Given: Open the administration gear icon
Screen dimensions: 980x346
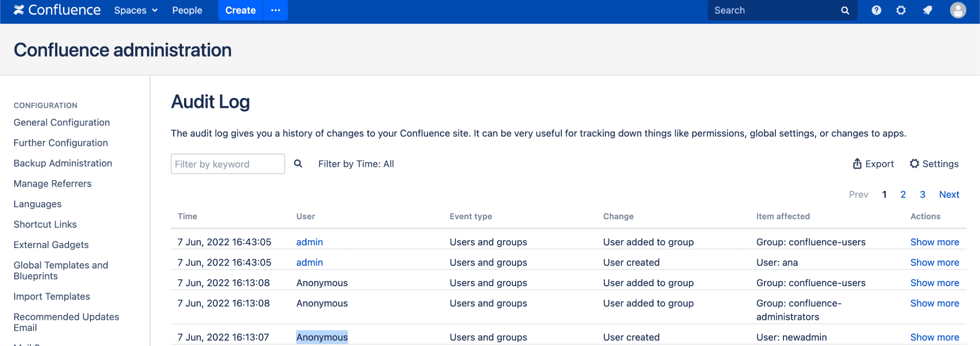Looking at the screenshot, I should pyautogui.click(x=901, y=10).
